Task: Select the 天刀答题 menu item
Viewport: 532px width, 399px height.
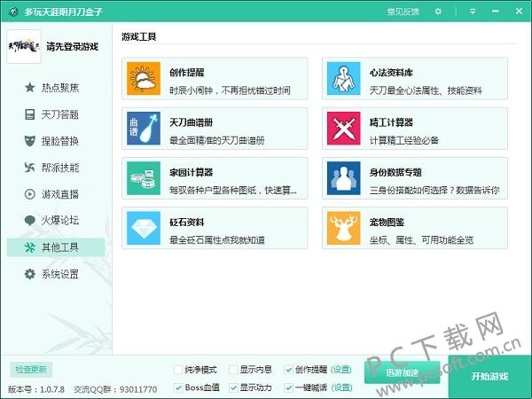Action: (56, 114)
